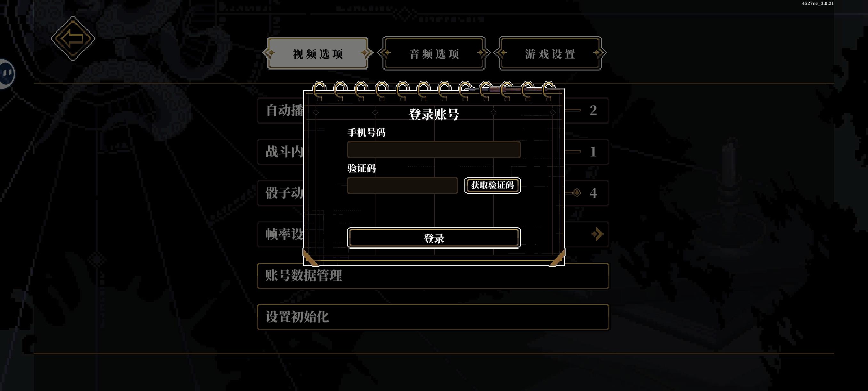Screen dimensions: 868x391
Task: Click the 验证码 input box
Action: tap(402, 186)
